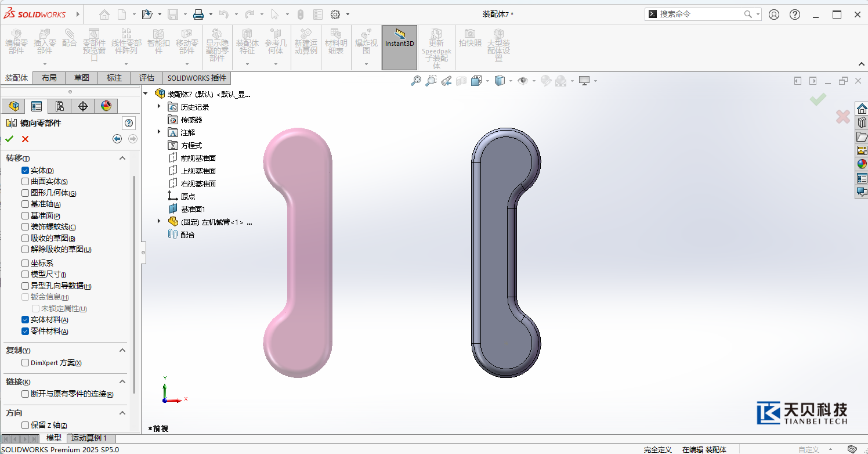Expand the 历史记录 tree node arrow
Viewport: 868px width, 454px height.
(x=160, y=107)
